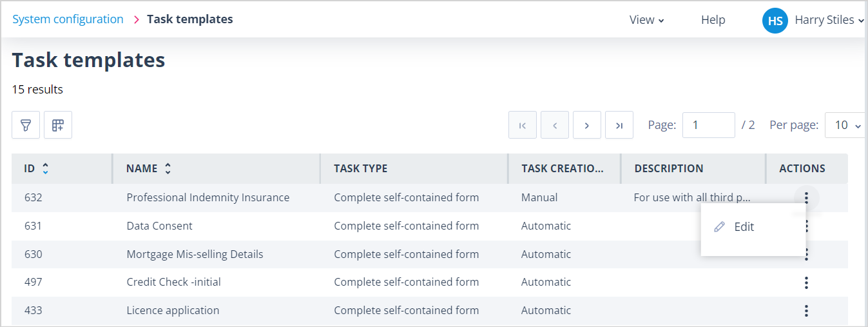Open the Per page dropdown

[x=844, y=125]
